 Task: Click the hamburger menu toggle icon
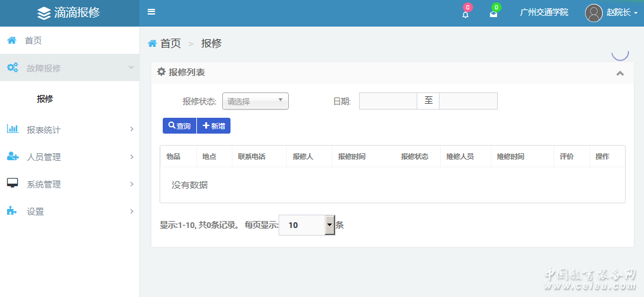coord(151,12)
